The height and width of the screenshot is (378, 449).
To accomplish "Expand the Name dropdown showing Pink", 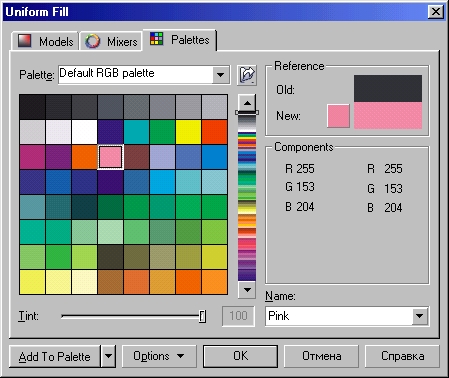I will click(419, 316).
